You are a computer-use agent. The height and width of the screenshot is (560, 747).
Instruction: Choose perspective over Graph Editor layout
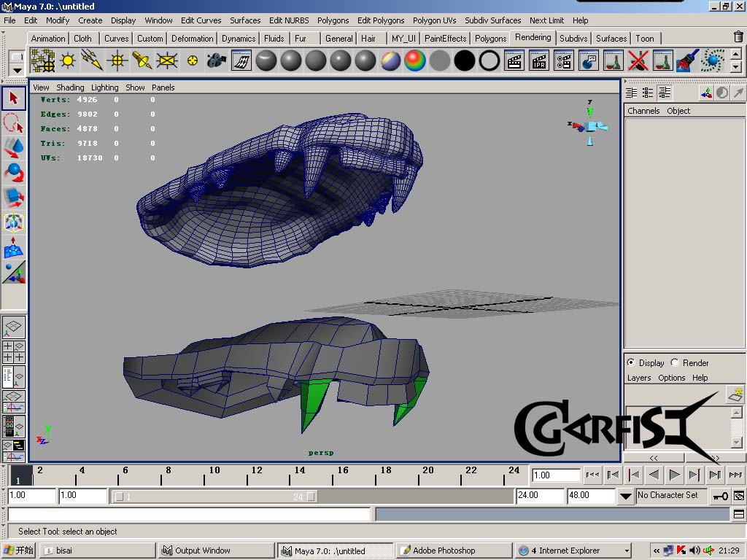click(14, 402)
